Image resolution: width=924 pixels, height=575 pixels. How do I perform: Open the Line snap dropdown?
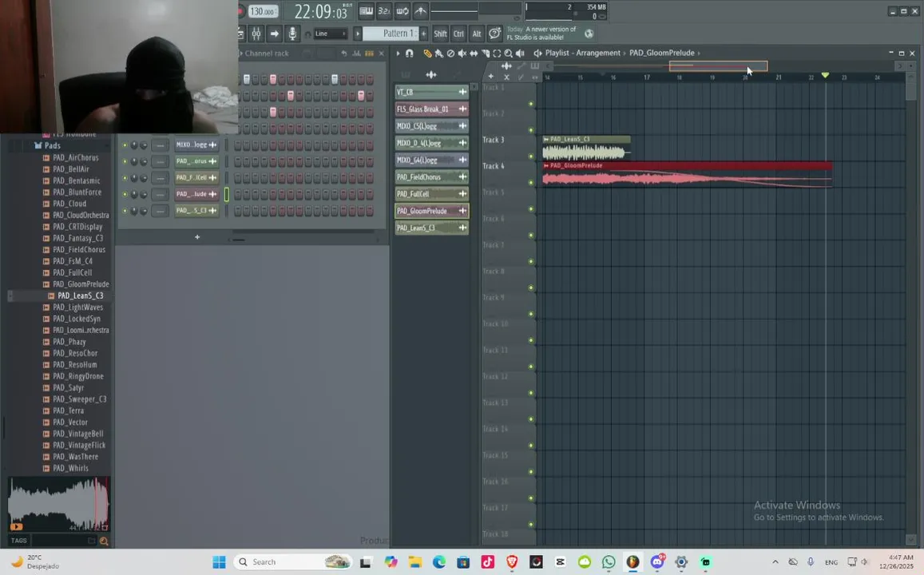tap(330, 34)
